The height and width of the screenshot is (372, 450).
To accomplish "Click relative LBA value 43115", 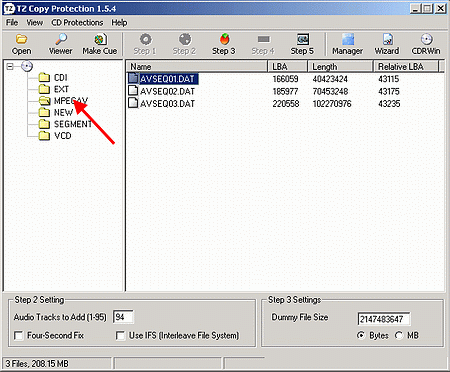I will [389, 79].
